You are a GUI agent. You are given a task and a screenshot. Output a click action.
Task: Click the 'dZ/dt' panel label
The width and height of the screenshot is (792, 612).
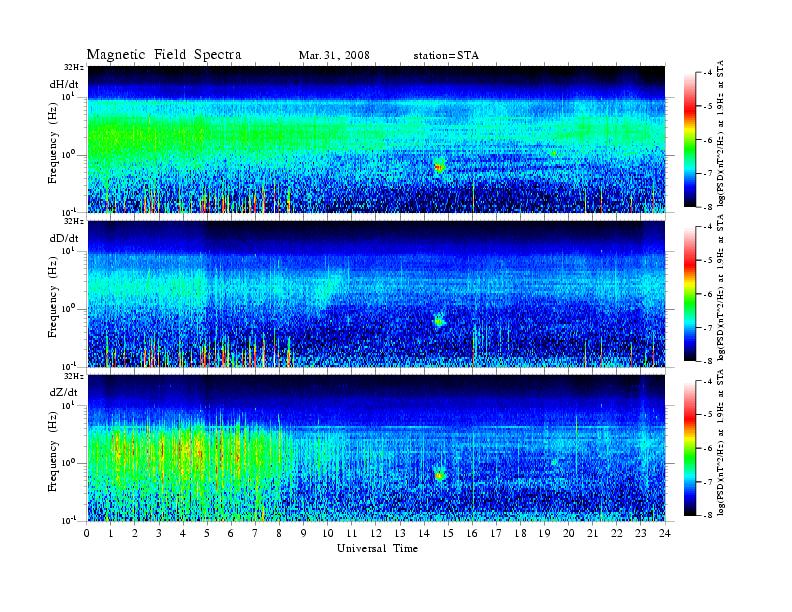click(64, 392)
